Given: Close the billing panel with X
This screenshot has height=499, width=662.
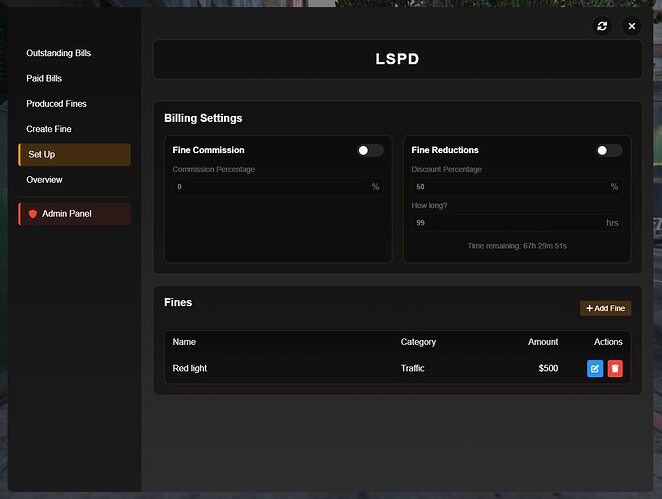Looking at the screenshot, I should (632, 26).
